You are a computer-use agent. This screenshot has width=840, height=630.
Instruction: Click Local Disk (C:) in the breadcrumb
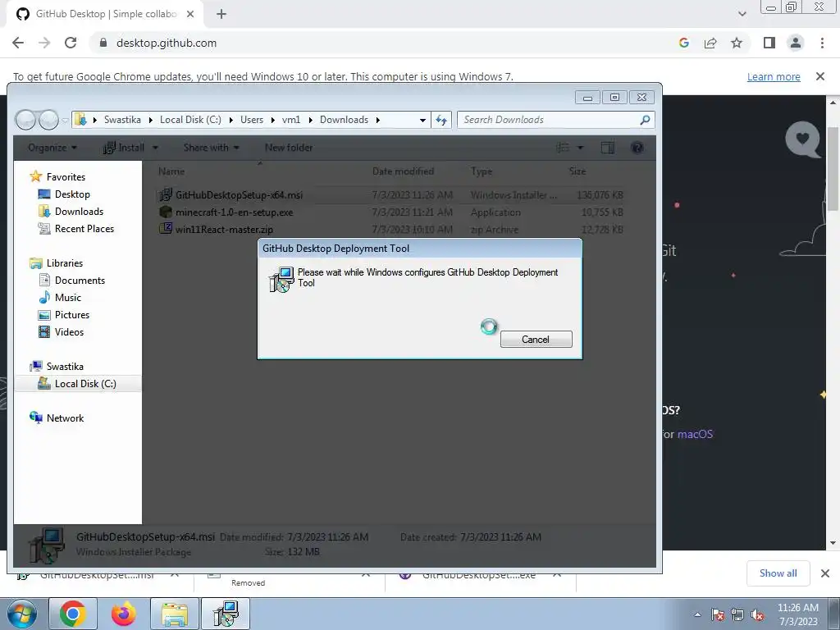point(190,120)
